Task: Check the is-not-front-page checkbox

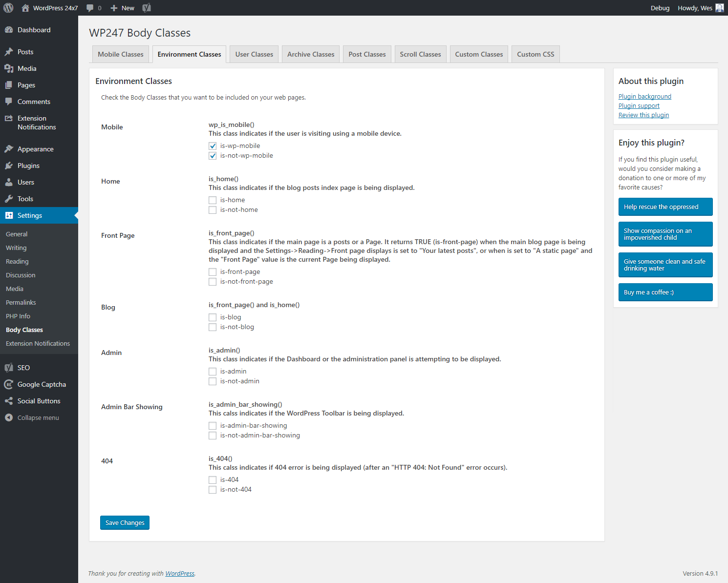Action: pos(213,282)
